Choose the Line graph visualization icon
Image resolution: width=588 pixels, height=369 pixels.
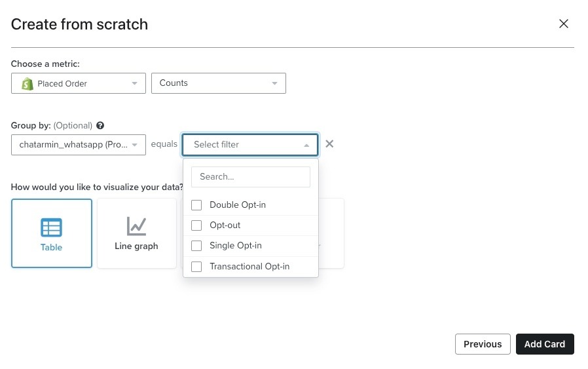[136, 226]
